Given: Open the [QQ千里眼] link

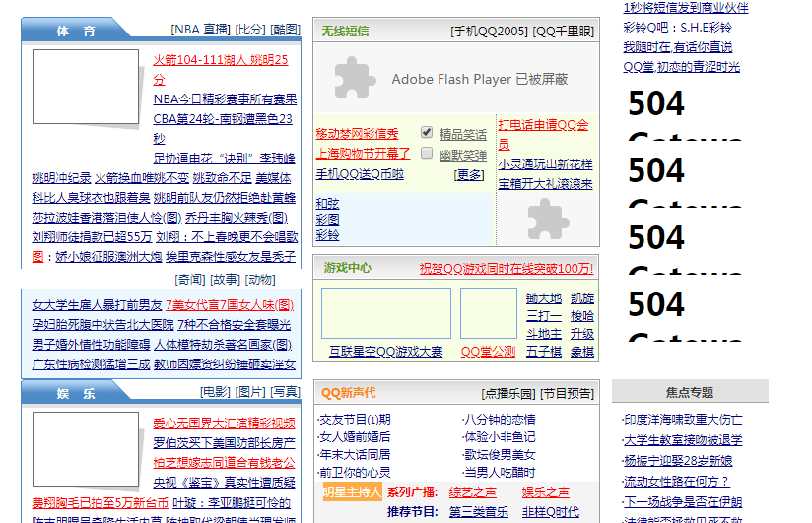Looking at the screenshot, I should [563, 32].
